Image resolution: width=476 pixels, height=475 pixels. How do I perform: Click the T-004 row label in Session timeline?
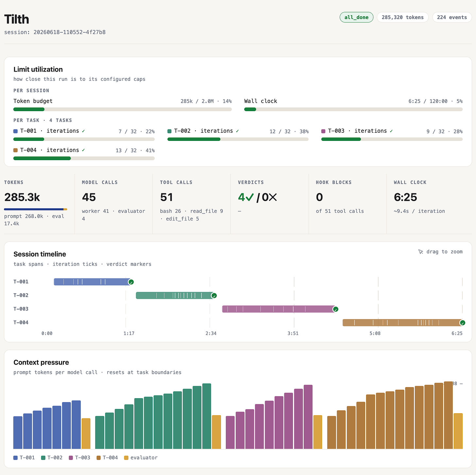[21, 323]
